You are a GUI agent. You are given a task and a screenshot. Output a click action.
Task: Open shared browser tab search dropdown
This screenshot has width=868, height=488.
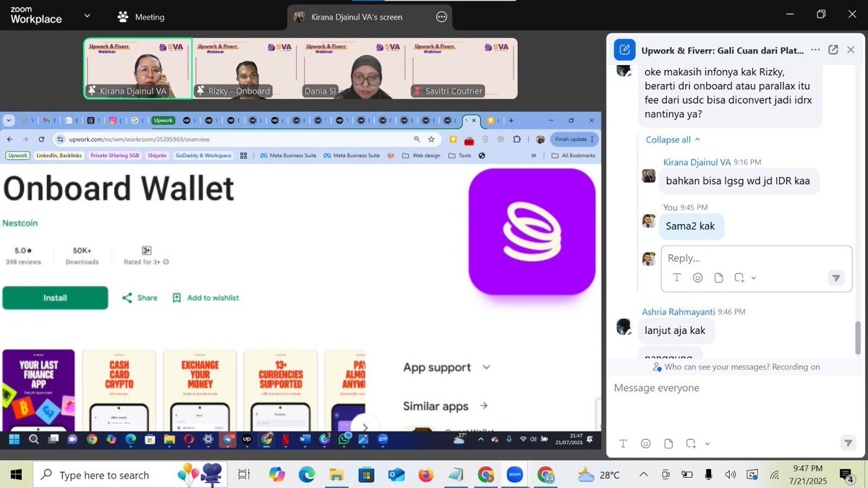click(x=8, y=120)
